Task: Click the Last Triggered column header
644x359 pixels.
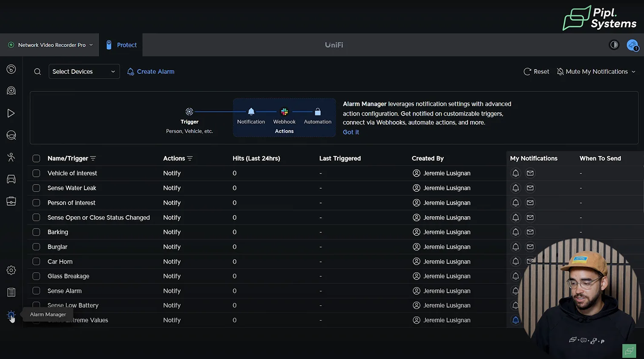Action: (x=340, y=159)
